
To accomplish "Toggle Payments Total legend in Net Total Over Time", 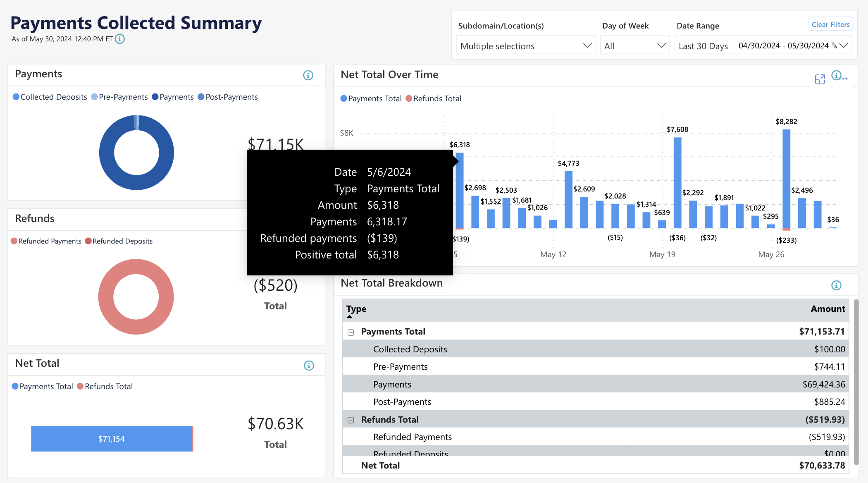I will [371, 98].
